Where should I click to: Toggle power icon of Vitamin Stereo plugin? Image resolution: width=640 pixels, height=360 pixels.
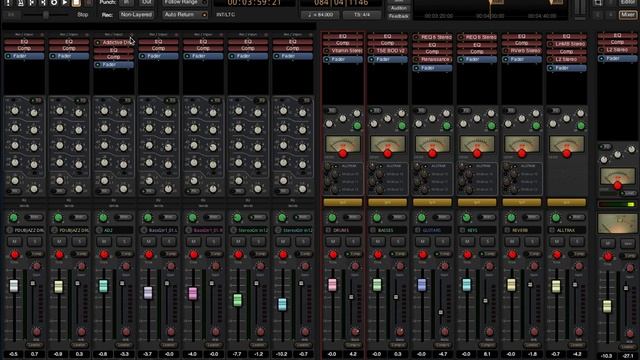pos(327,51)
